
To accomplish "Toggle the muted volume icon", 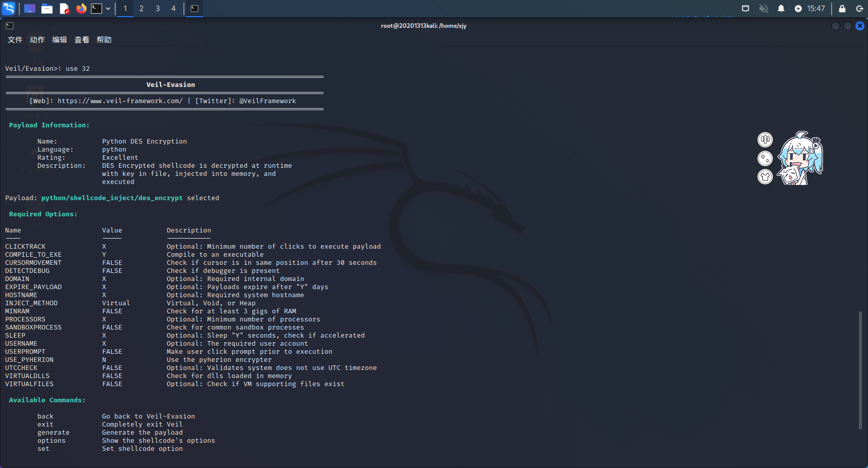I will pyautogui.click(x=763, y=9).
